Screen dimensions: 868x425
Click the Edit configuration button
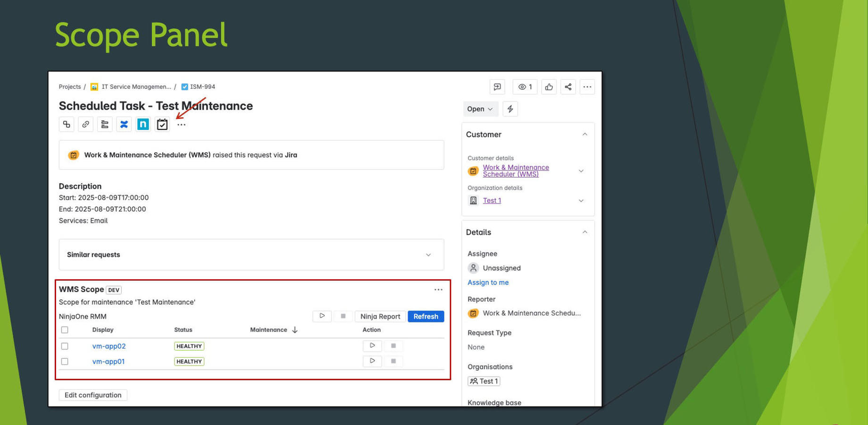[x=93, y=395]
